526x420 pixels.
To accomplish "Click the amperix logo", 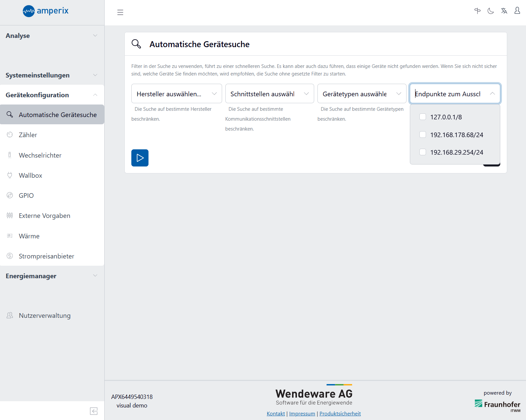I will tap(46, 11).
